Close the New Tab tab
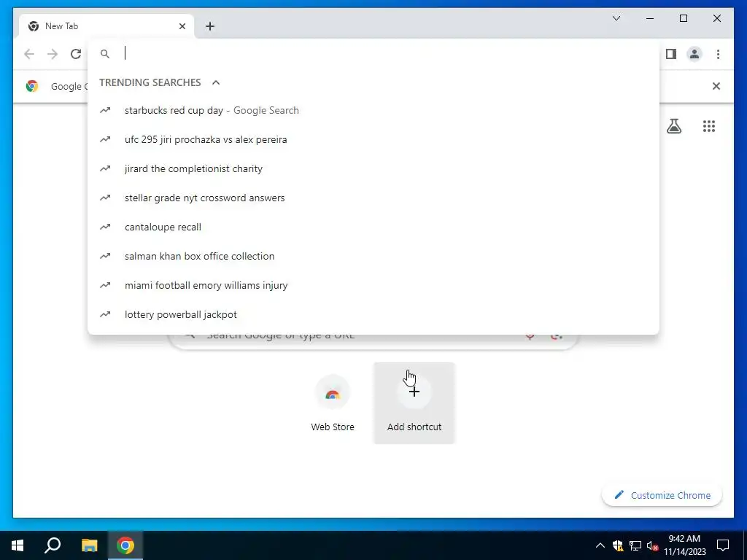The image size is (747, 560). click(182, 26)
